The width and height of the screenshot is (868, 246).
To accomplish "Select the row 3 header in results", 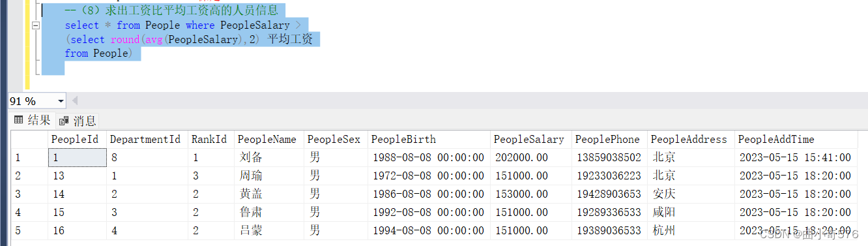I will (29, 194).
